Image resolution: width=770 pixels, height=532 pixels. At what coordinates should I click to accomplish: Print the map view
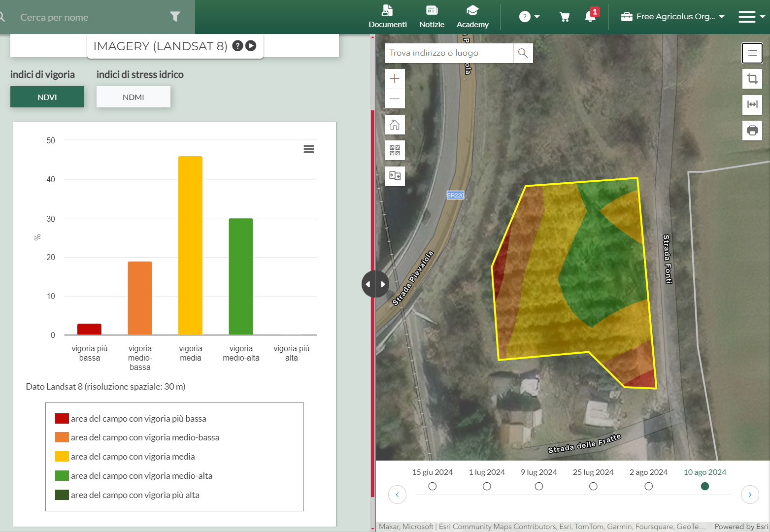pyautogui.click(x=752, y=131)
